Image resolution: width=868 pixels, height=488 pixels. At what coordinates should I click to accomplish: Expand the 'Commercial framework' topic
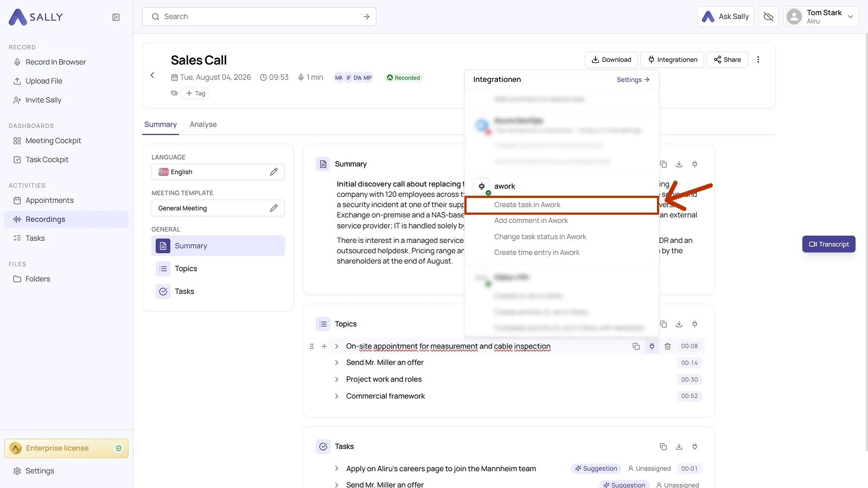[x=336, y=396]
